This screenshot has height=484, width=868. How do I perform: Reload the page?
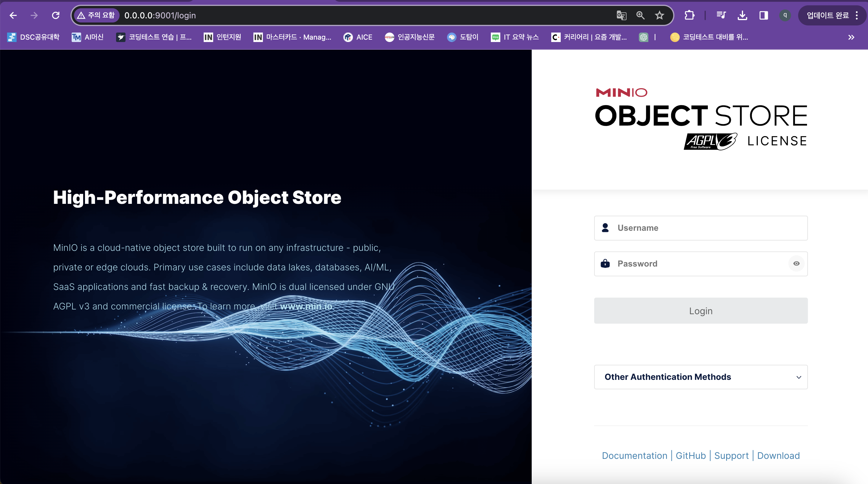[x=56, y=15]
